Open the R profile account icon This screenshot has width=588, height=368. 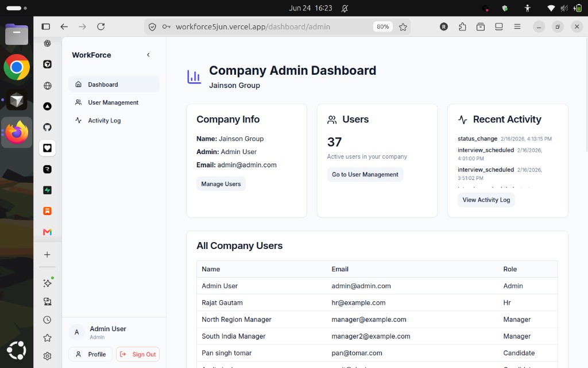(444, 26)
